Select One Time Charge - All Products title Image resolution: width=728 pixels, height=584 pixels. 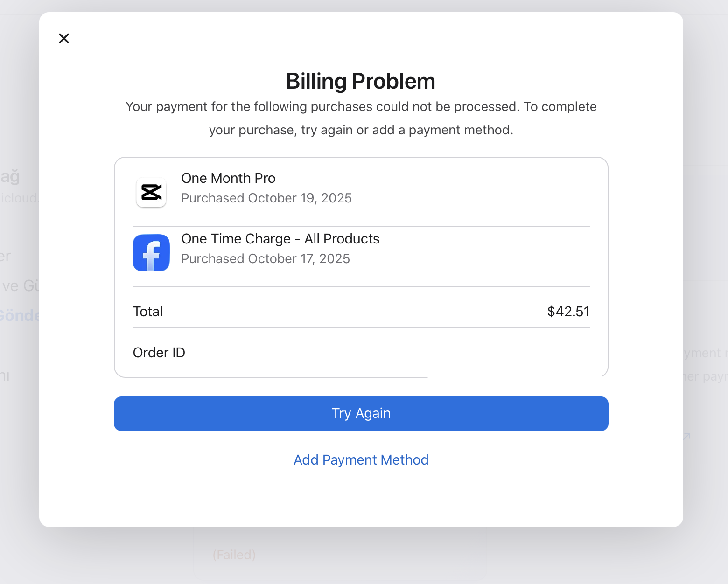[280, 239]
